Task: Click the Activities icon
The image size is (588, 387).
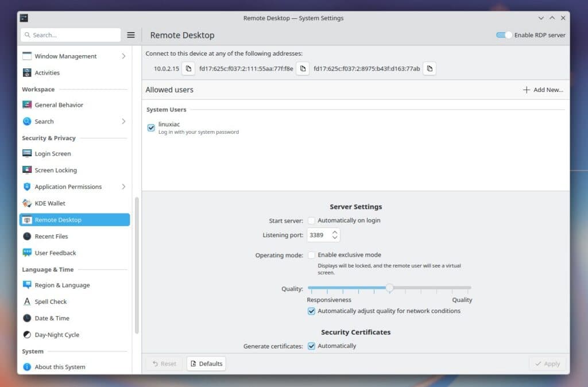Action: click(x=27, y=72)
